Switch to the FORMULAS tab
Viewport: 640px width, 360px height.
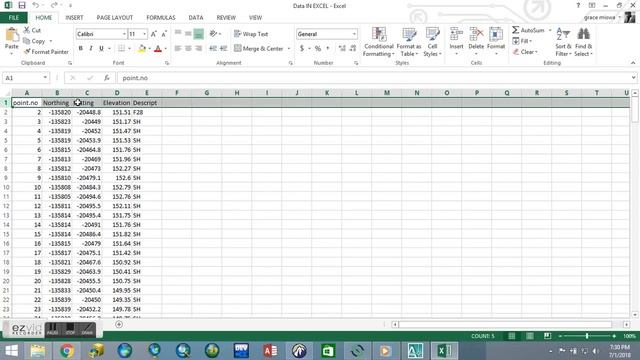[x=161, y=18]
